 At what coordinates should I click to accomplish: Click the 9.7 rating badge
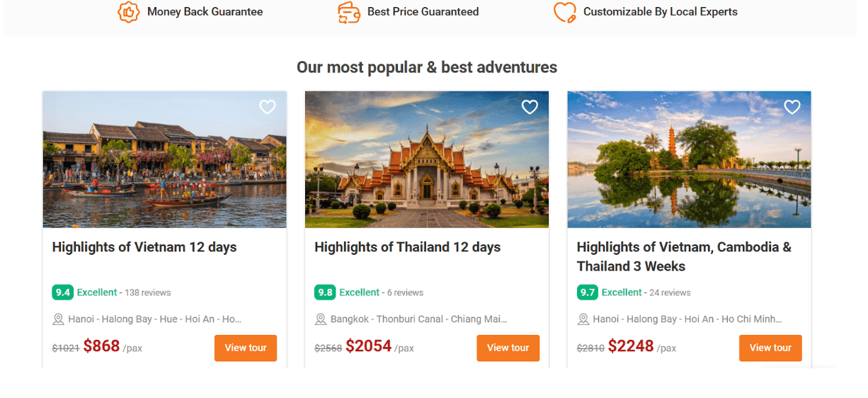coord(588,292)
